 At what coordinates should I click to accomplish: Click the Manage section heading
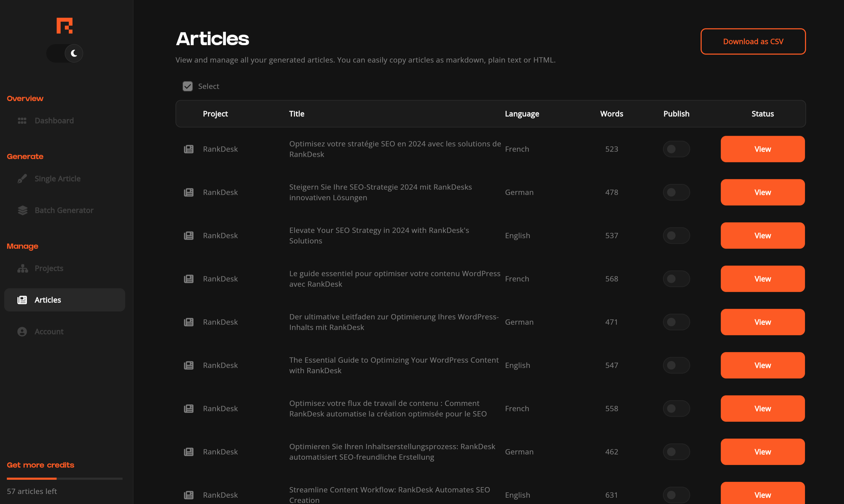coord(22,246)
